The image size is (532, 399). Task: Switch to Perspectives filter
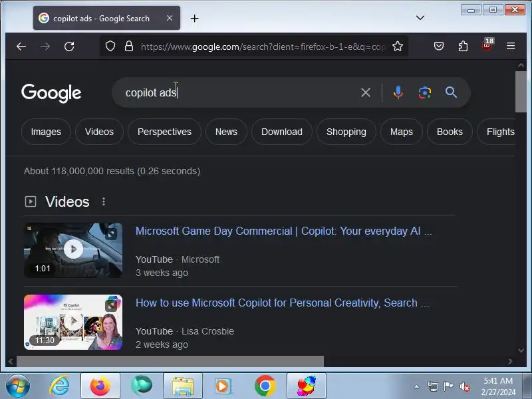[x=164, y=132]
